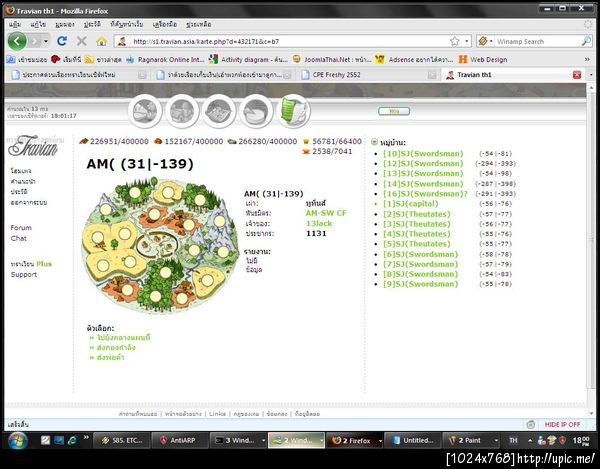Click the last link under the options heading
Screen dimensions: 600x469
[110, 358]
